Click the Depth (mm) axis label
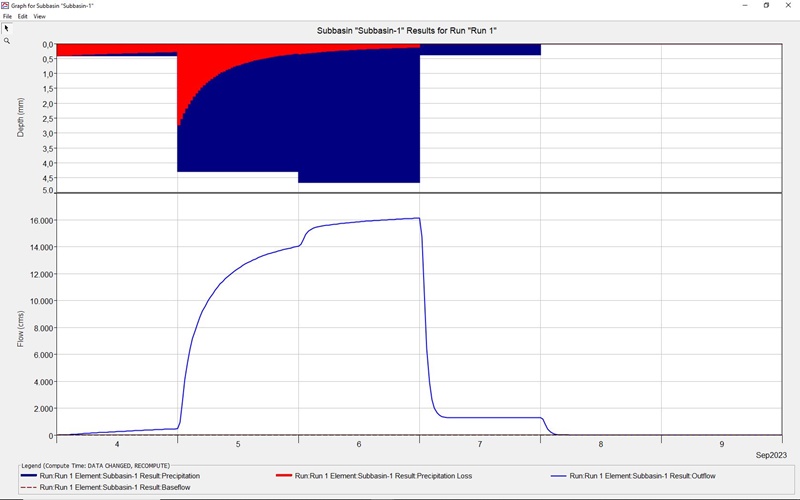This screenshot has width=800, height=500. (21, 118)
